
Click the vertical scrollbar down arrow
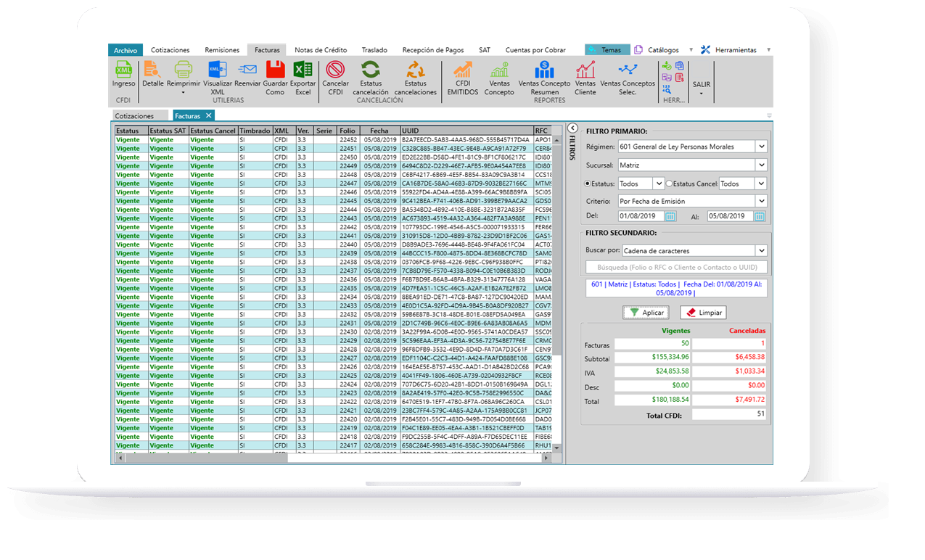point(557,448)
